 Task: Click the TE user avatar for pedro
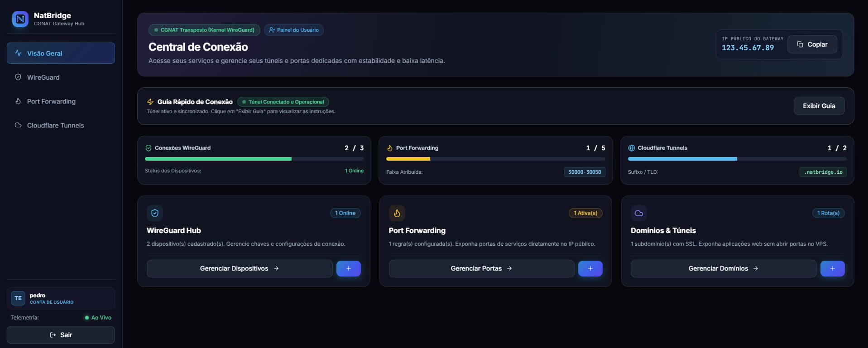18,298
